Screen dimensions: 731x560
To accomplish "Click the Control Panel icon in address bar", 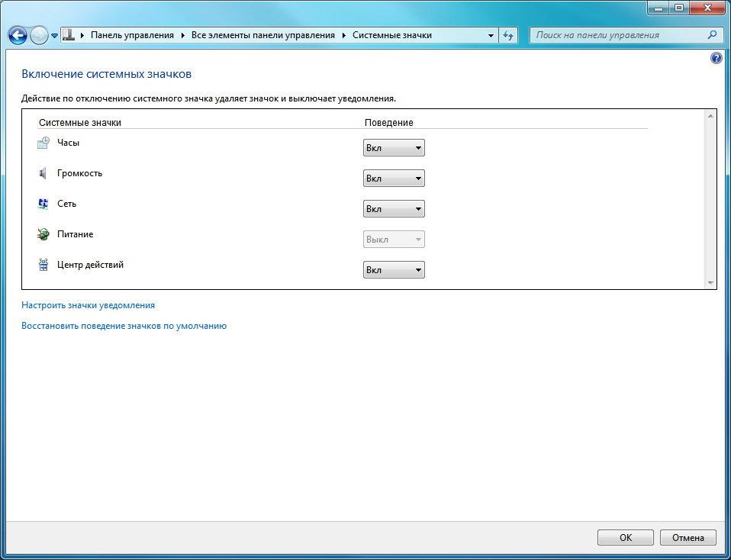I will coord(68,35).
